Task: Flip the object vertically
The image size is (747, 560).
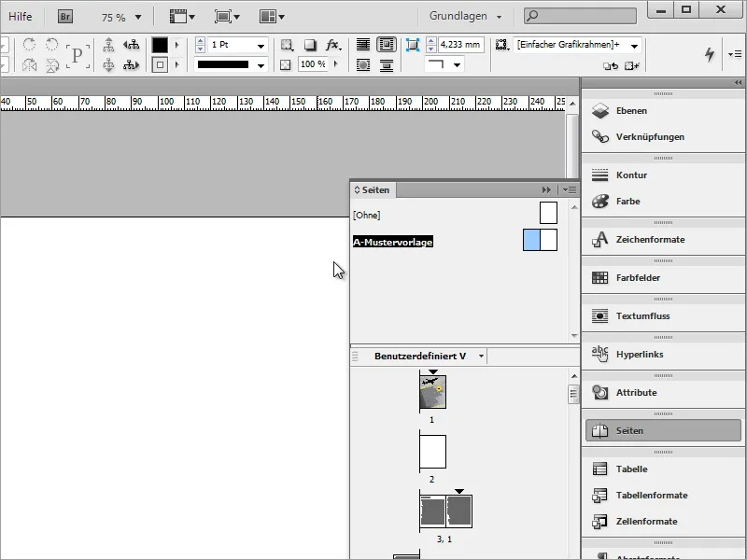Action: (x=52, y=64)
